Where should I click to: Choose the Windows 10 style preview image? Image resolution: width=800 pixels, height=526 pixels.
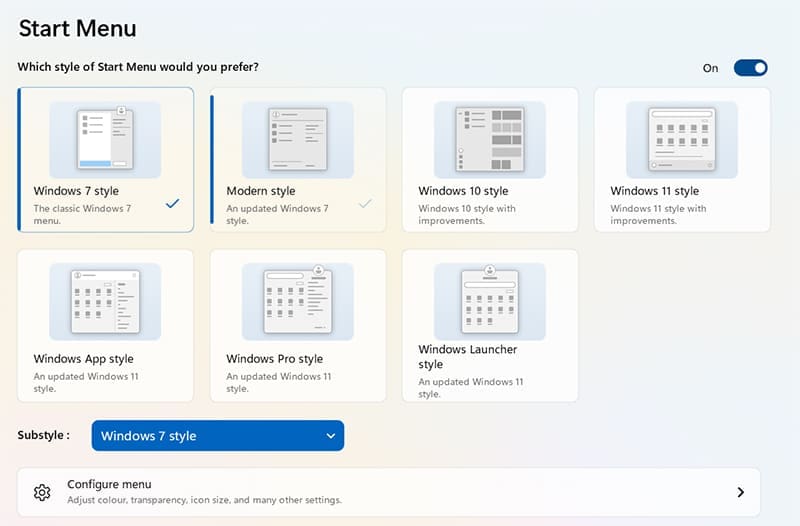click(489, 140)
